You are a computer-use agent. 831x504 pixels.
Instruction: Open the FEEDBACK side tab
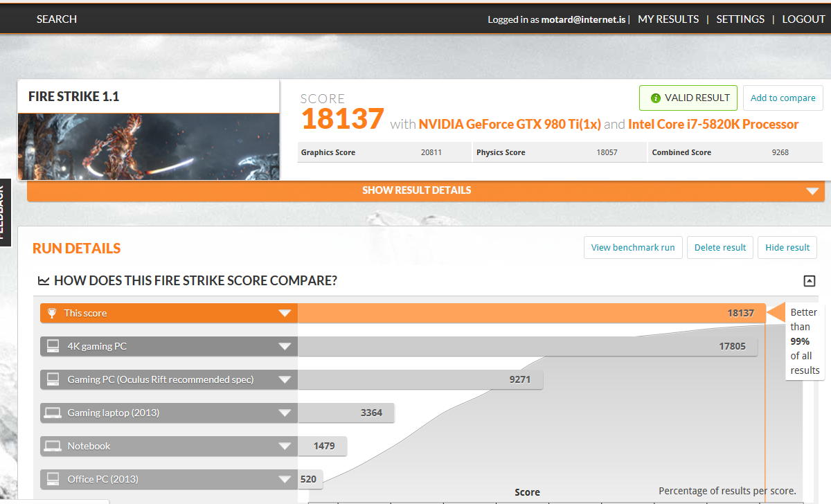tap(6, 213)
